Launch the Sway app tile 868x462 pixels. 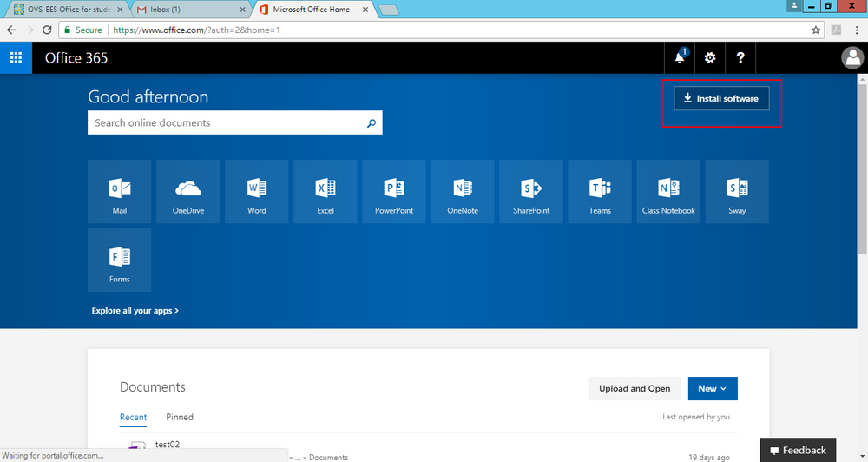pyautogui.click(x=737, y=192)
